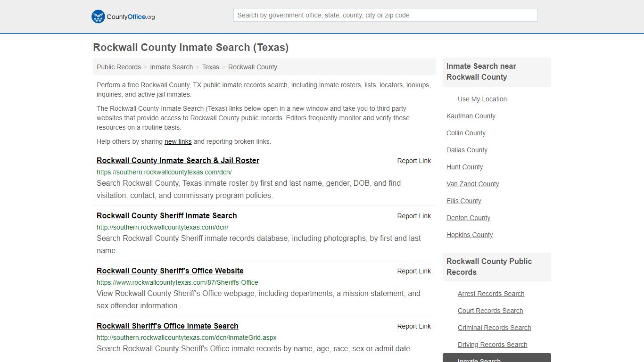This screenshot has width=644, height=362.
Task: Select Dallas County in sidebar
Action: point(467,150)
